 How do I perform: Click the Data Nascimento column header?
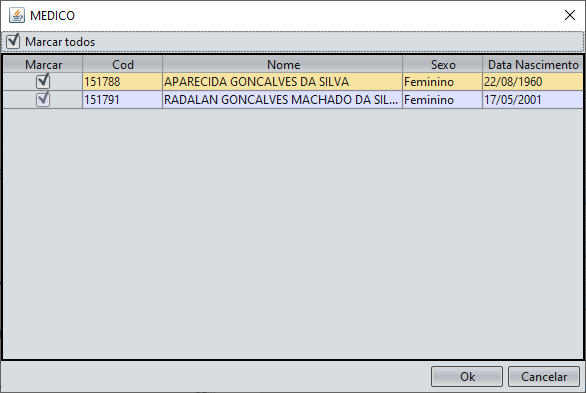533,64
